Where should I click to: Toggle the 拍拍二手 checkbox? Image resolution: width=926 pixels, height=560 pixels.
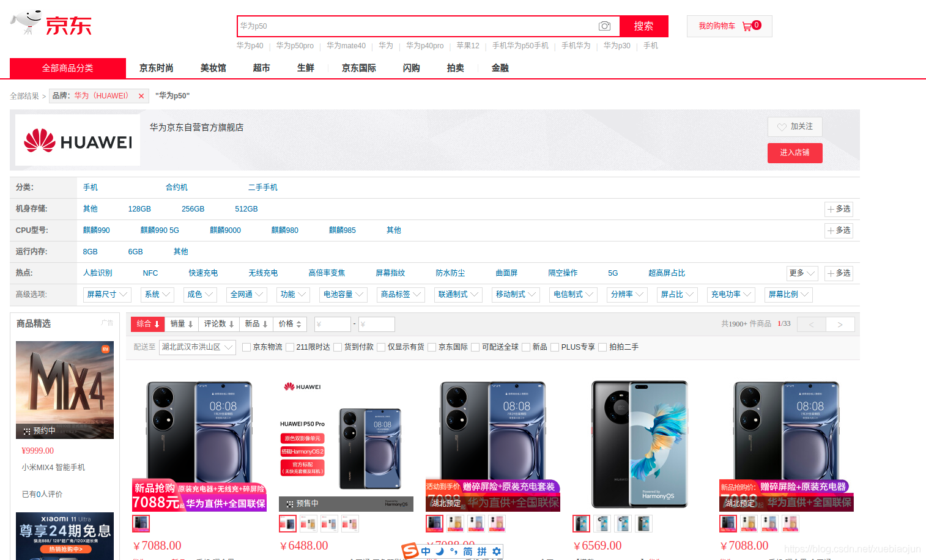pyautogui.click(x=602, y=347)
